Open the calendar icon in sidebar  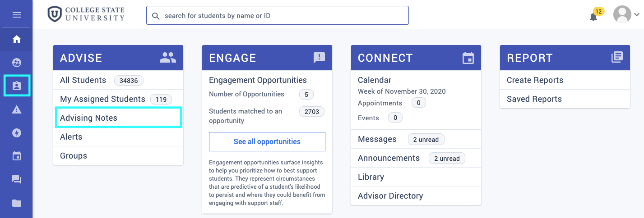17,156
